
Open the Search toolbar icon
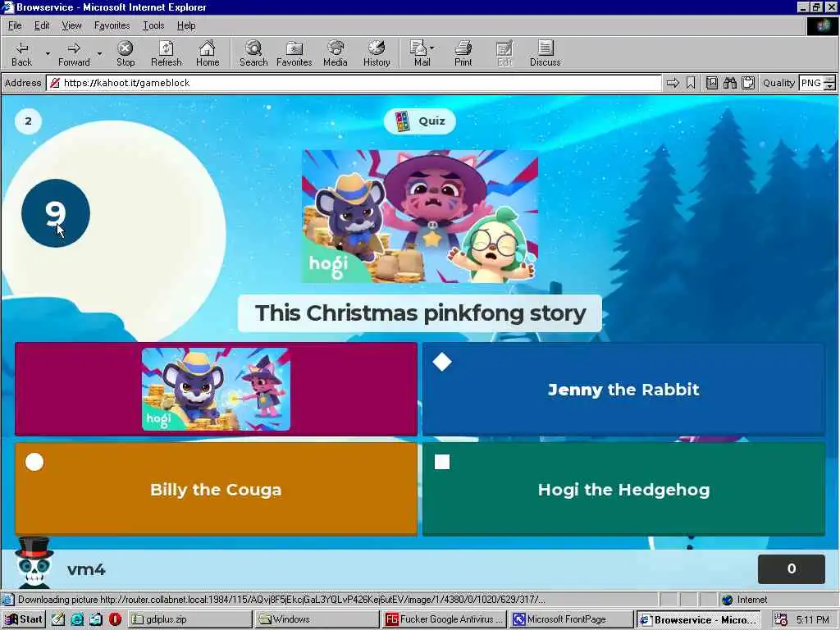253,53
